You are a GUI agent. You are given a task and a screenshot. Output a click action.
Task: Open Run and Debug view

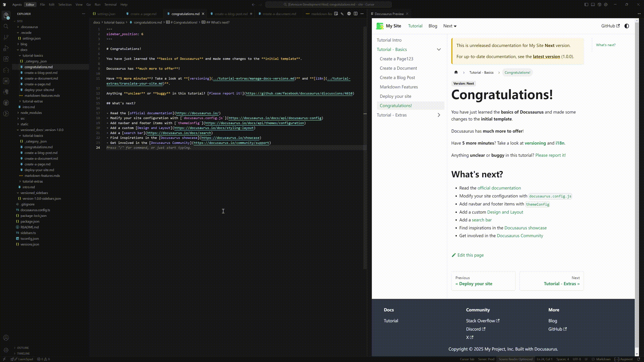tap(6, 48)
